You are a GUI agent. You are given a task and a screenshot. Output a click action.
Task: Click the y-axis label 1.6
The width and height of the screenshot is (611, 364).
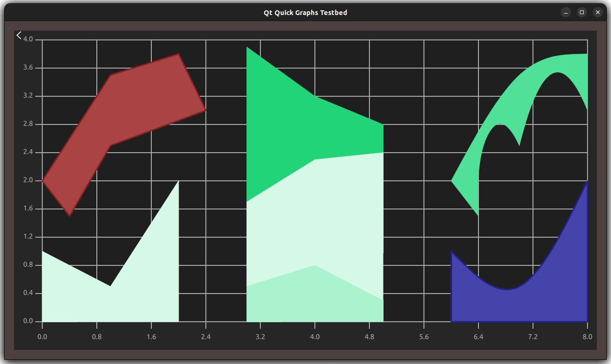tap(28, 209)
